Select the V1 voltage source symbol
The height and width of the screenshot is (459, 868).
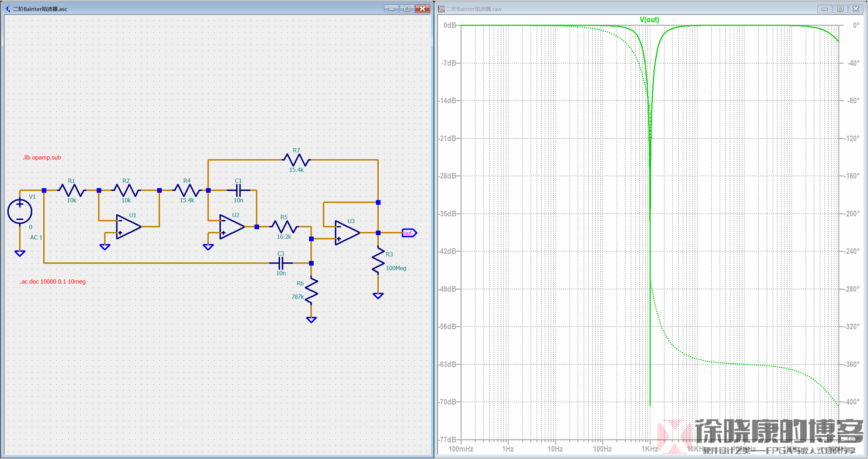tap(20, 211)
